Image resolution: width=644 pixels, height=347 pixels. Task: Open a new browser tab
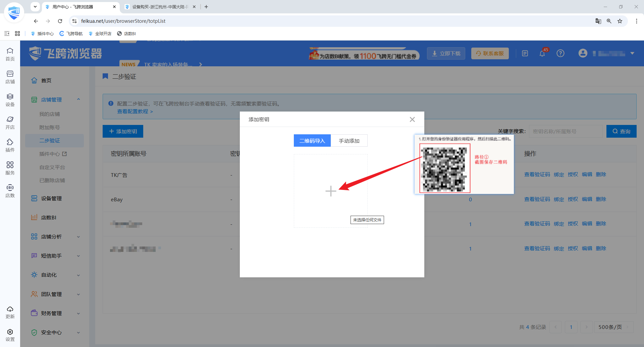pyautogui.click(x=206, y=7)
